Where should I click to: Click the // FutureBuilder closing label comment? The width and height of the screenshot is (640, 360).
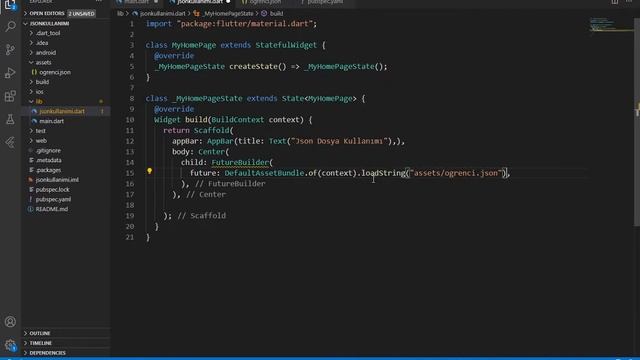[x=230, y=184]
